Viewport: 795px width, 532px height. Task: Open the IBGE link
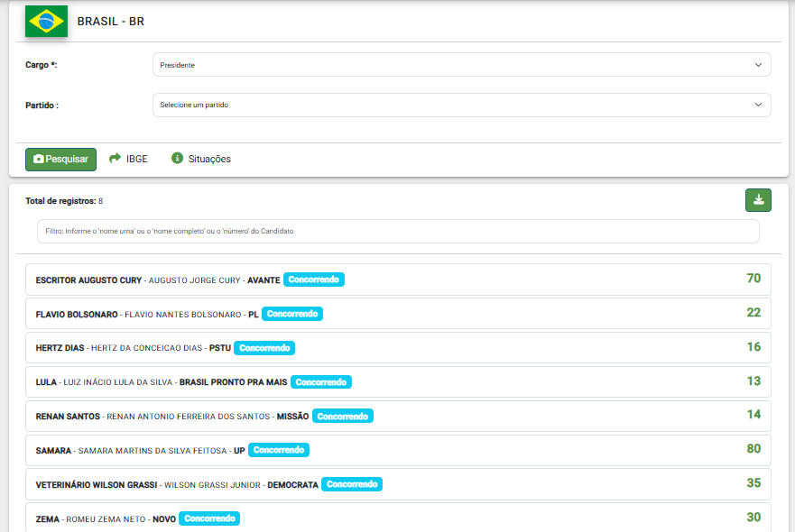128,159
